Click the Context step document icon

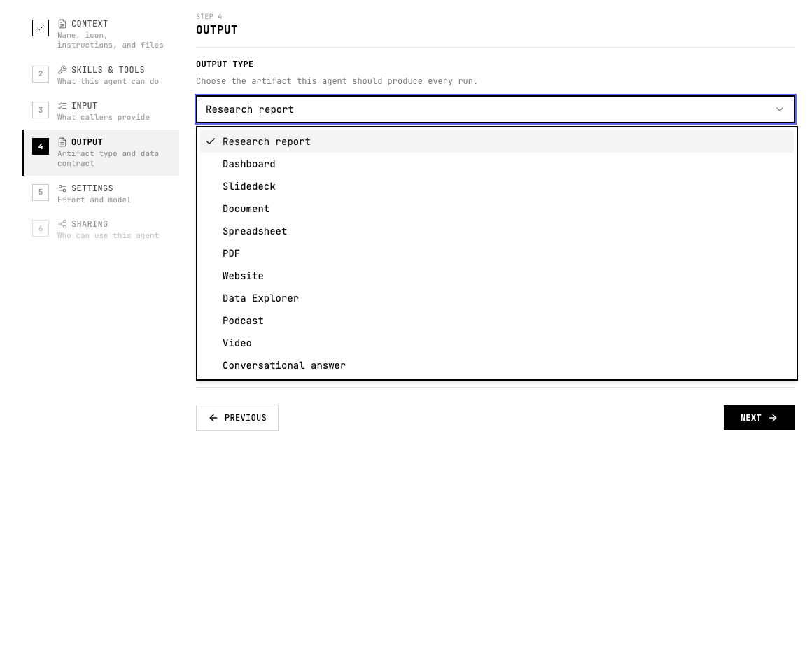coord(62,24)
